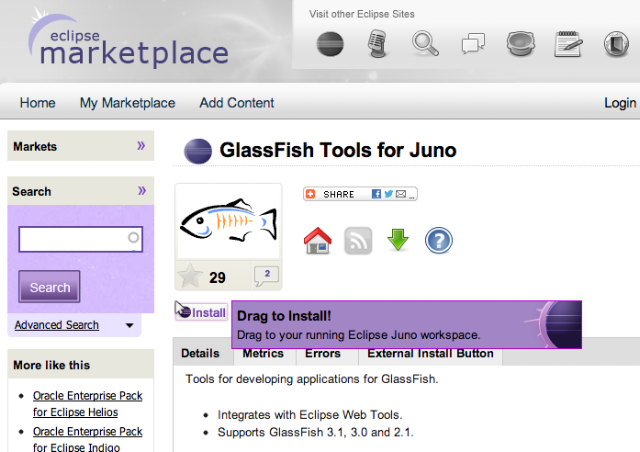Switch to the Errors tab

323,355
